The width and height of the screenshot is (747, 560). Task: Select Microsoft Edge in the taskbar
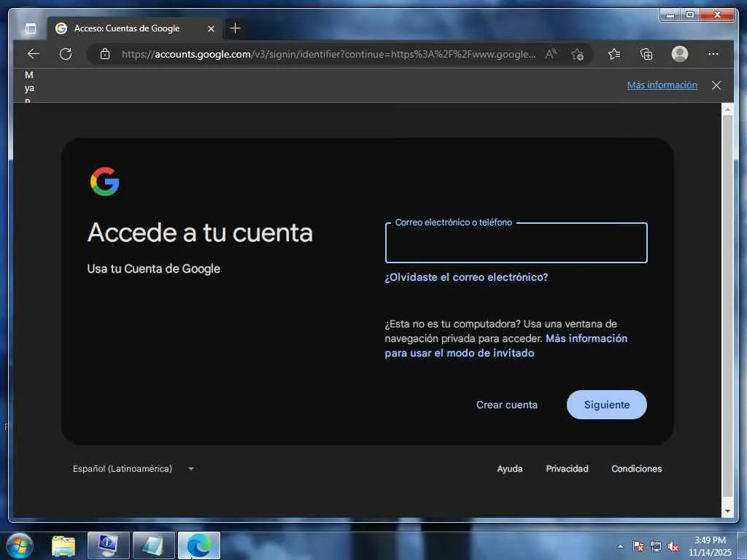198,546
